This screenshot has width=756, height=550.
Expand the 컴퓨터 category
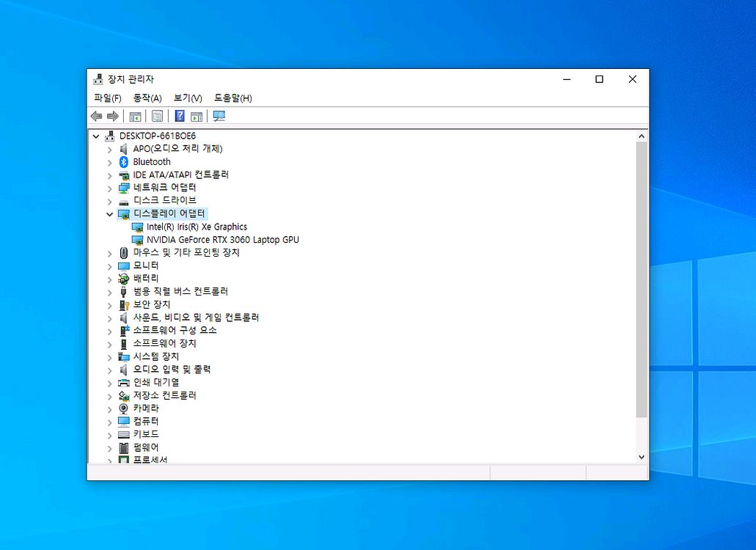click(110, 422)
